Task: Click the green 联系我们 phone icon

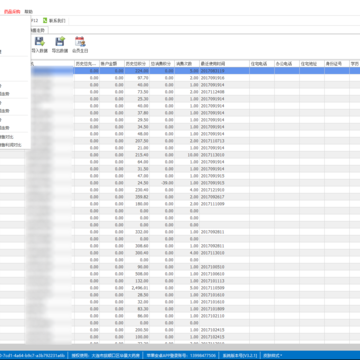Action: point(45,21)
